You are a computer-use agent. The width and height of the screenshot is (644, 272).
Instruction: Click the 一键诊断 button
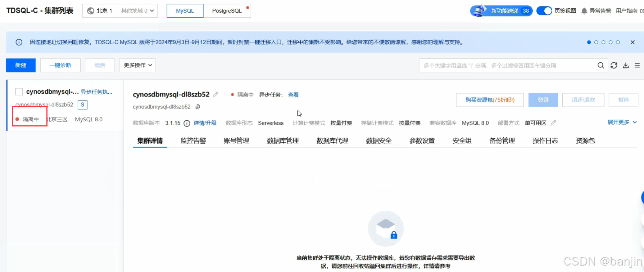coord(60,65)
